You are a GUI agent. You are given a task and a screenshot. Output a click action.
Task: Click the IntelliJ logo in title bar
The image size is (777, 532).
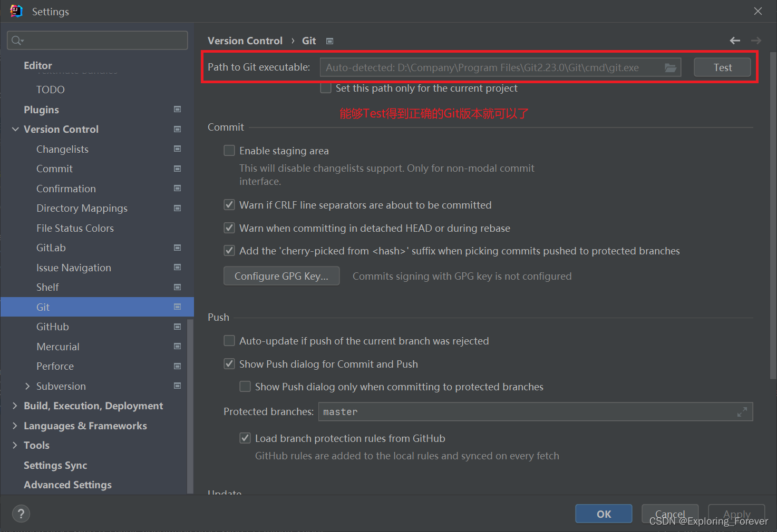pyautogui.click(x=16, y=11)
